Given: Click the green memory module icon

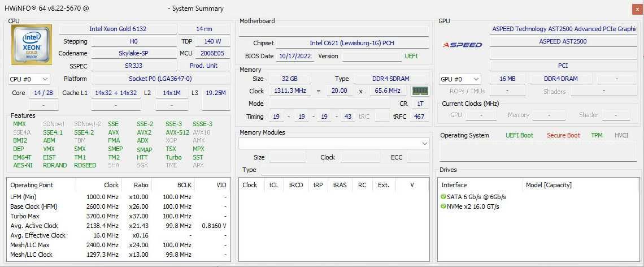Looking at the screenshot, I should tap(420, 91).
